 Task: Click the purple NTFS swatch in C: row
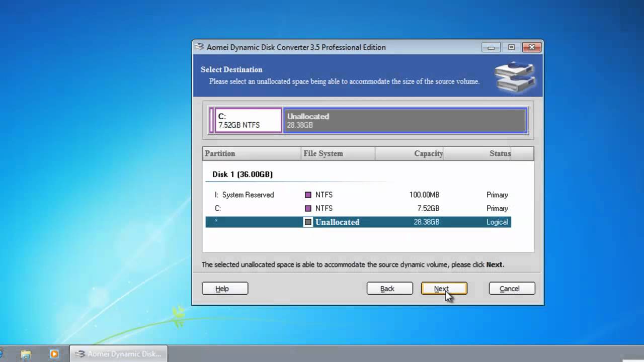308,208
